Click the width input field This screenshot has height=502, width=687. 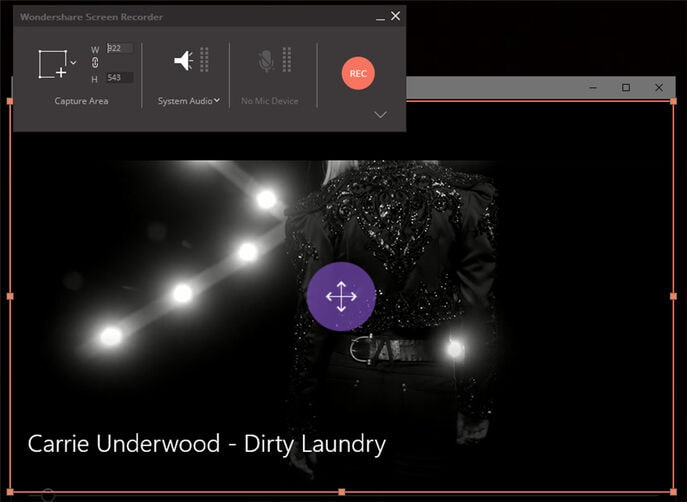(x=119, y=48)
